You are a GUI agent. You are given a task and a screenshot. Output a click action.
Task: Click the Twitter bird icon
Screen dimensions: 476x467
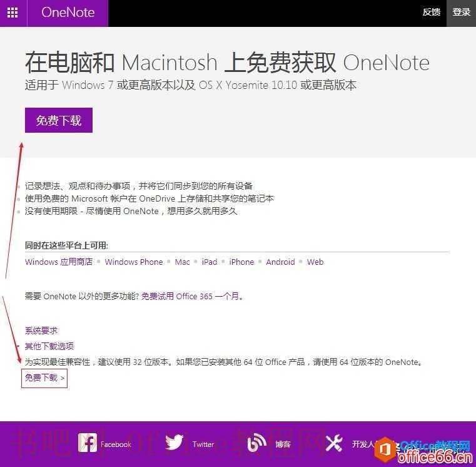[x=175, y=442]
